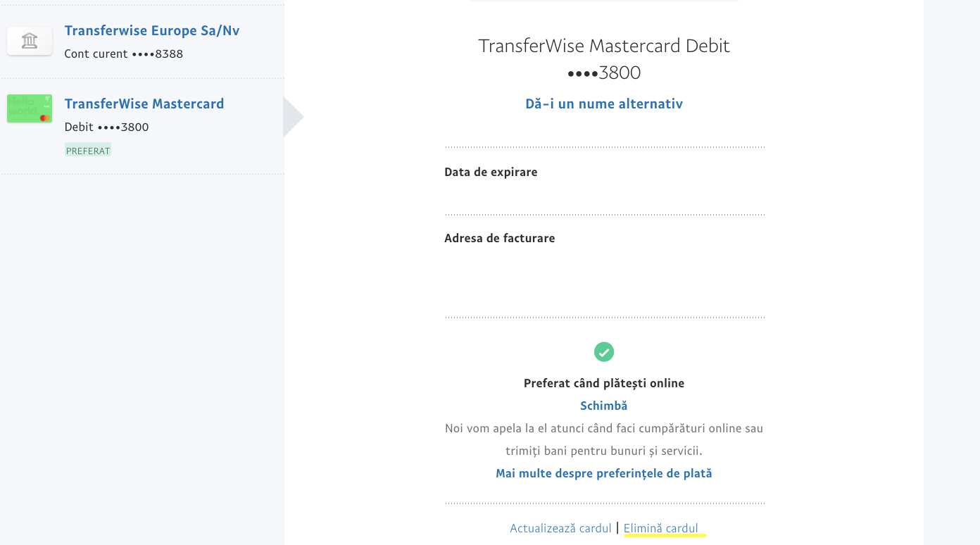This screenshot has height=545, width=980.
Task: Toggle online payment preference via Schimbă
Action: tap(603, 405)
